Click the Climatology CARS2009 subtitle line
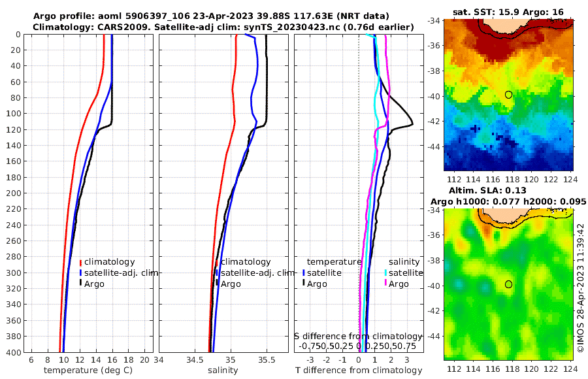 pyautogui.click(x=223, y=27)
